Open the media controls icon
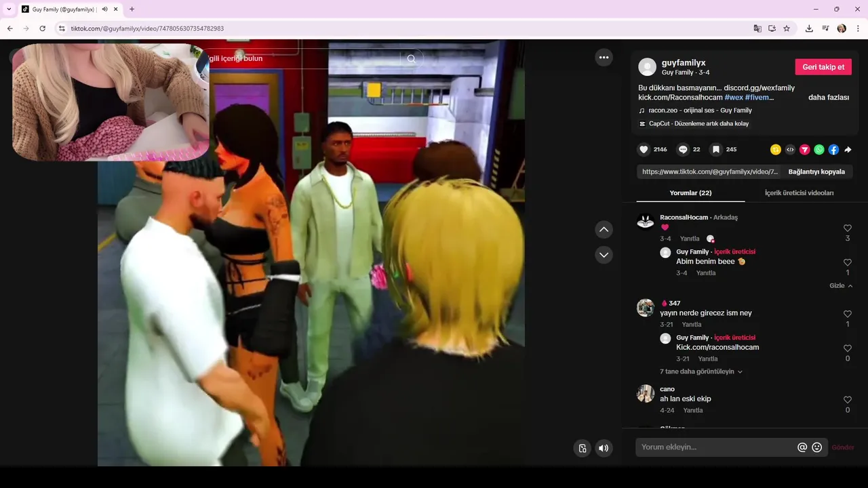 pyautogui.click(x=825, y=28)
